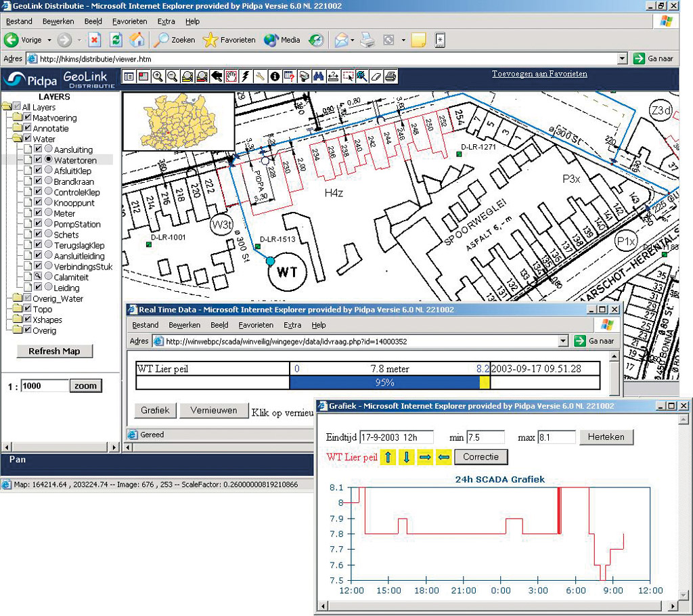
Task: Click the Refresh Map button
Action: pos(54,351)
